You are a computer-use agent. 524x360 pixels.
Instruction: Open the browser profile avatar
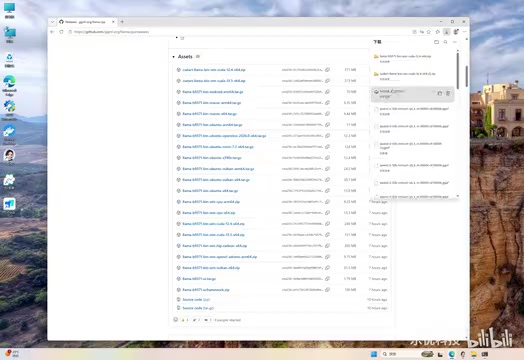[456, 32]
